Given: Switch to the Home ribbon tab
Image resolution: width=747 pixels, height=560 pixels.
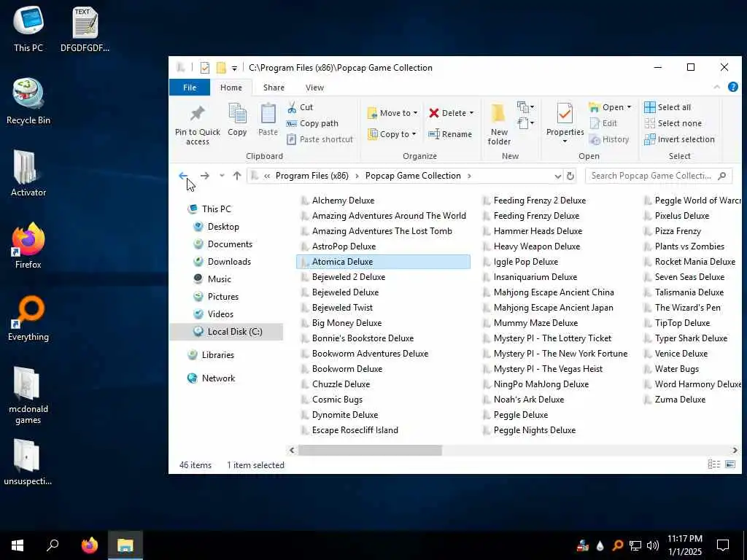Looking at the screenshot, I should (231, 87).
